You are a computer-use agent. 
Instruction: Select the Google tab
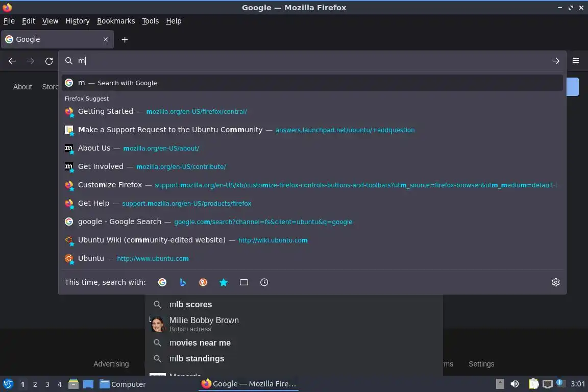(57, 39)
